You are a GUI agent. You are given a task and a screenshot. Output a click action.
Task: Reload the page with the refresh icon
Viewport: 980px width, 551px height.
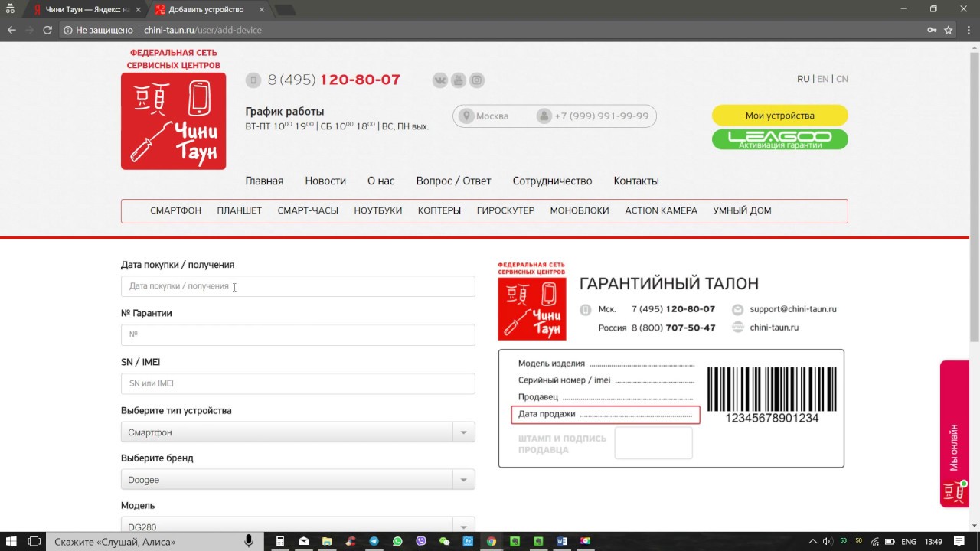click(x=47, y=30)
